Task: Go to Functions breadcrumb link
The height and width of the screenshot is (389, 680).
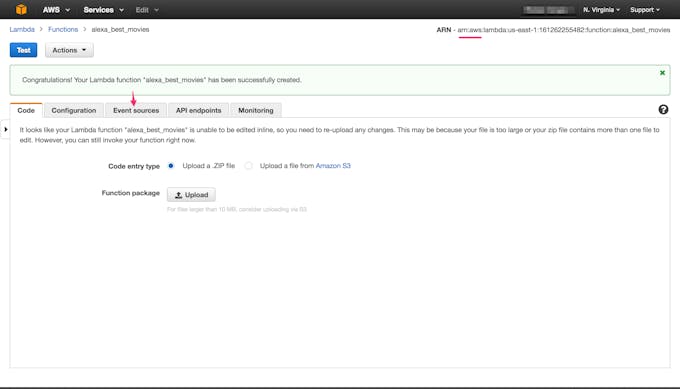Action: (x=63, y=29)
